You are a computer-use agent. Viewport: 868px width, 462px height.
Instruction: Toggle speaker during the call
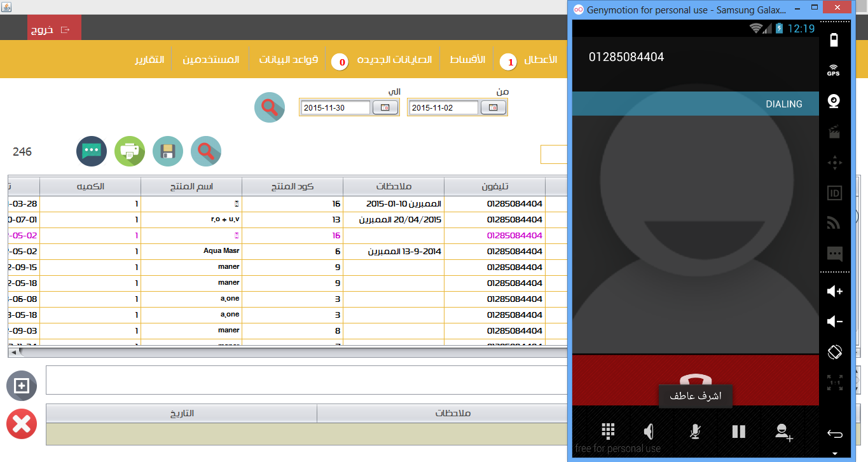649,431
